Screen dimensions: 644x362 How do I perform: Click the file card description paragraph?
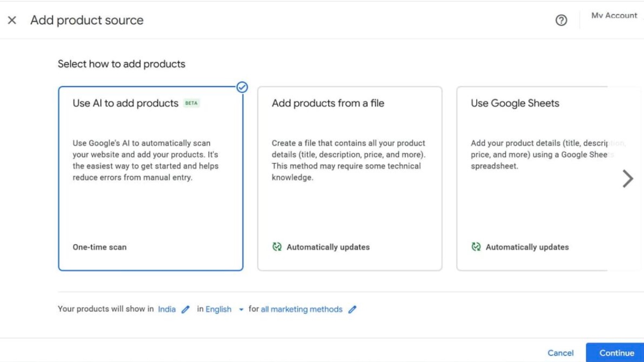pyautogui.click(x=349, y=160)
